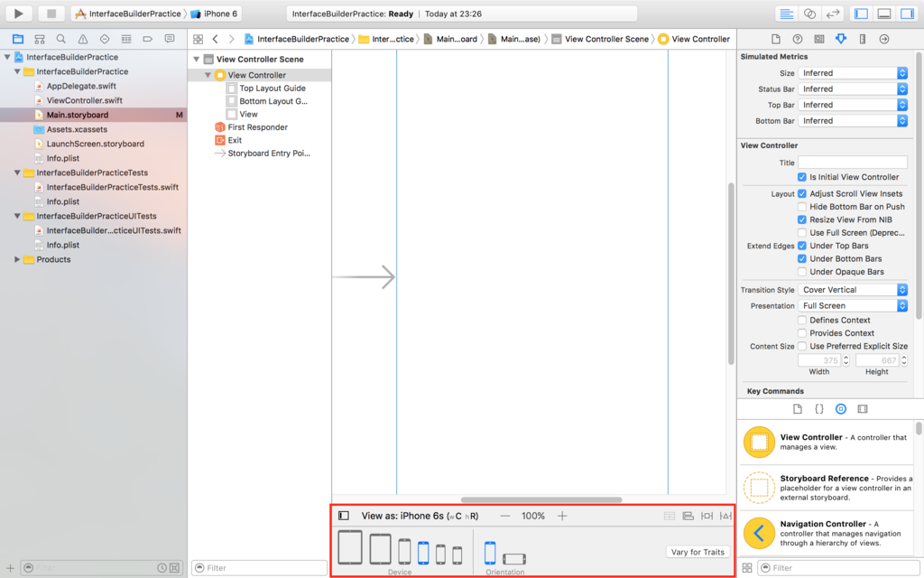
Task: Enable Hide Bottom Bar on Push
Action: coord(801,206)
